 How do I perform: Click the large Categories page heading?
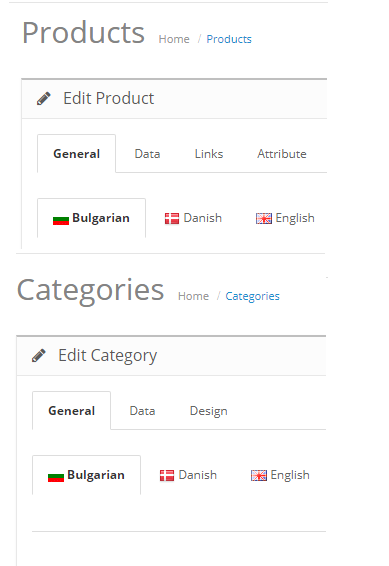pos(90,291)
